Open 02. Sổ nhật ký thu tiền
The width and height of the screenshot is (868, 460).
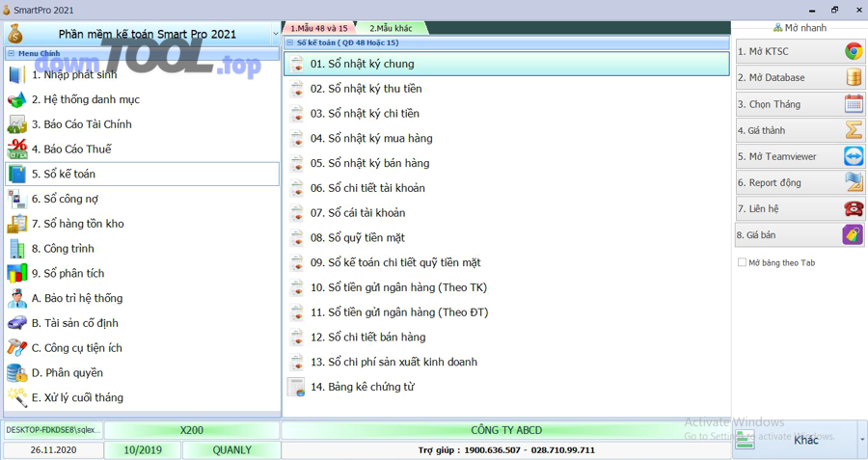coord(506,89)
